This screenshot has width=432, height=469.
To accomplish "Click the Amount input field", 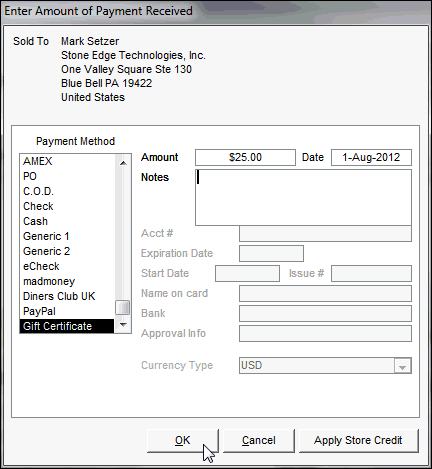I will click(x=245, y=157).
